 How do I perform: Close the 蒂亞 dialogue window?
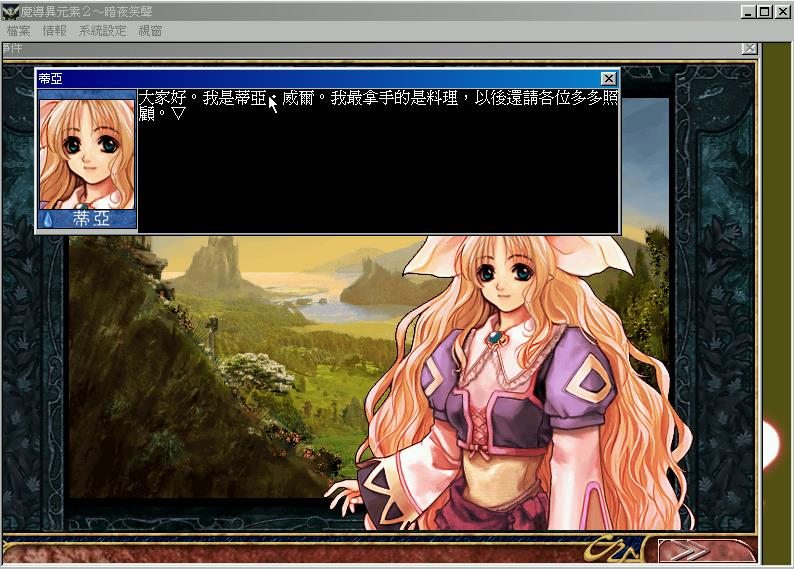click(x=609, y=78)
